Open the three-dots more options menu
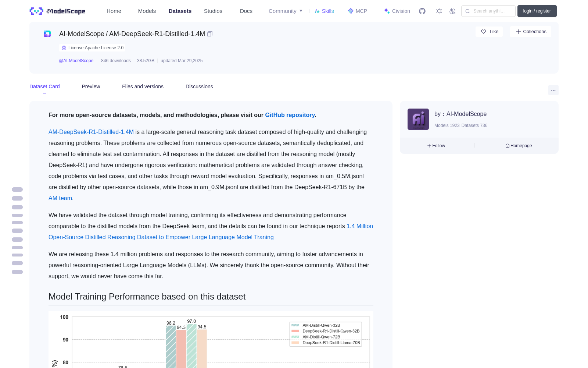 coord(553,90)
